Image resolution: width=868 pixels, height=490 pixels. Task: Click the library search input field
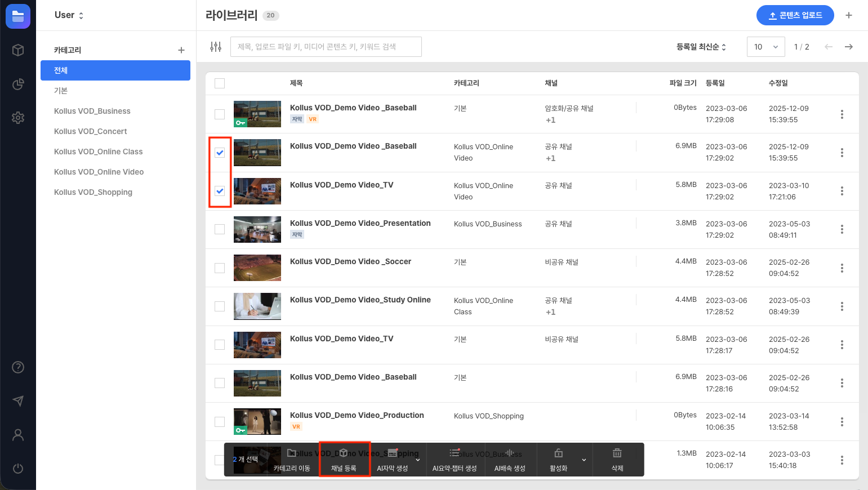326,47
